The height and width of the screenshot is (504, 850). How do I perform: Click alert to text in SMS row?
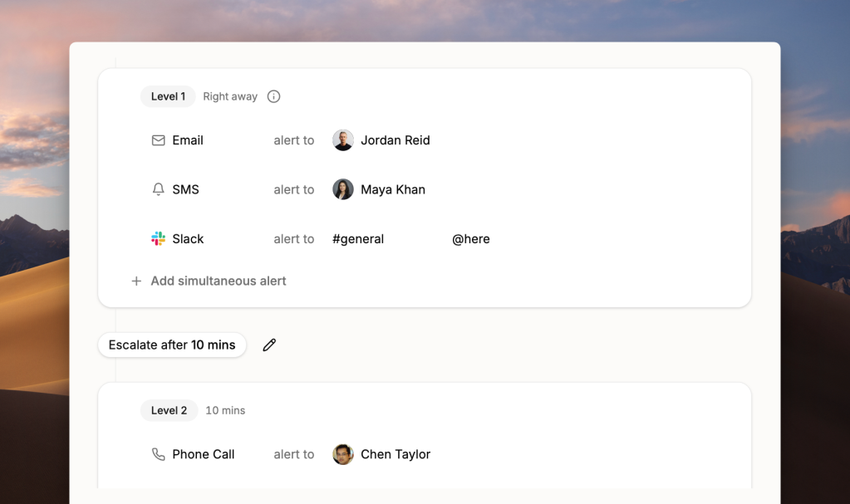[294, 189]
